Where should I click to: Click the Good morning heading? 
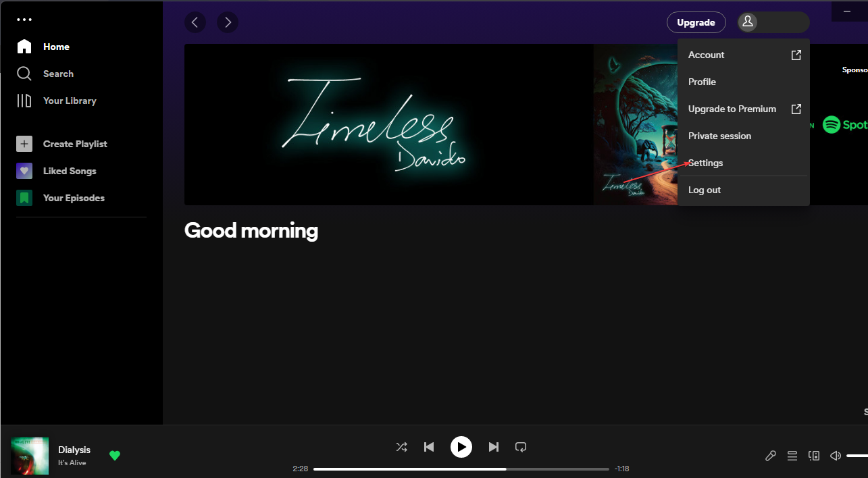click(x=251, y=231)
